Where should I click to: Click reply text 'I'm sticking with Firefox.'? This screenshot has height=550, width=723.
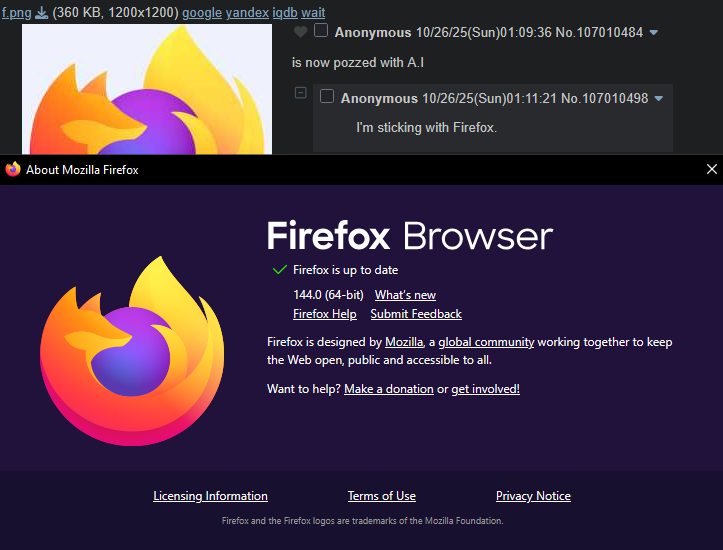pyautogui.click(x=427, y=128)
